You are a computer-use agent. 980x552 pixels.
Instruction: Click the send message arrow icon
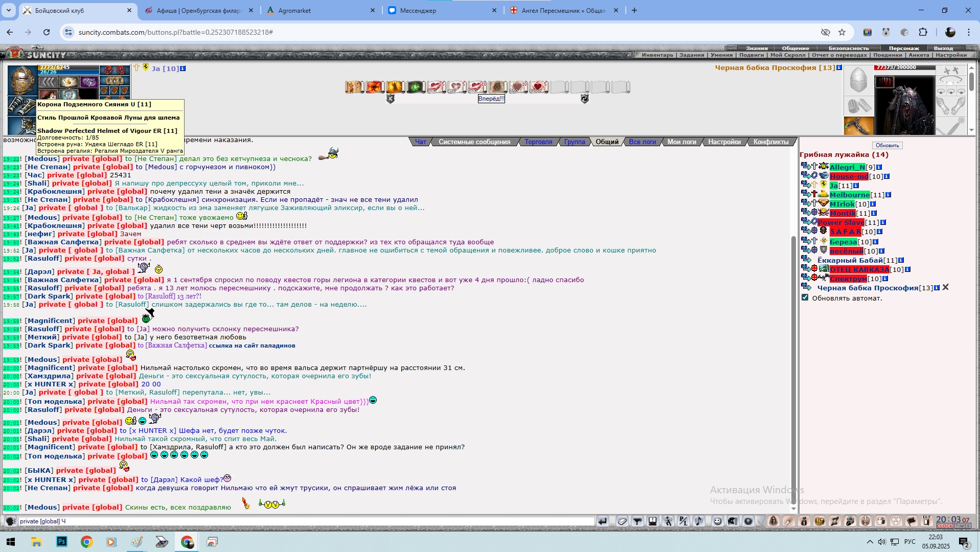(x=603, y=521)
